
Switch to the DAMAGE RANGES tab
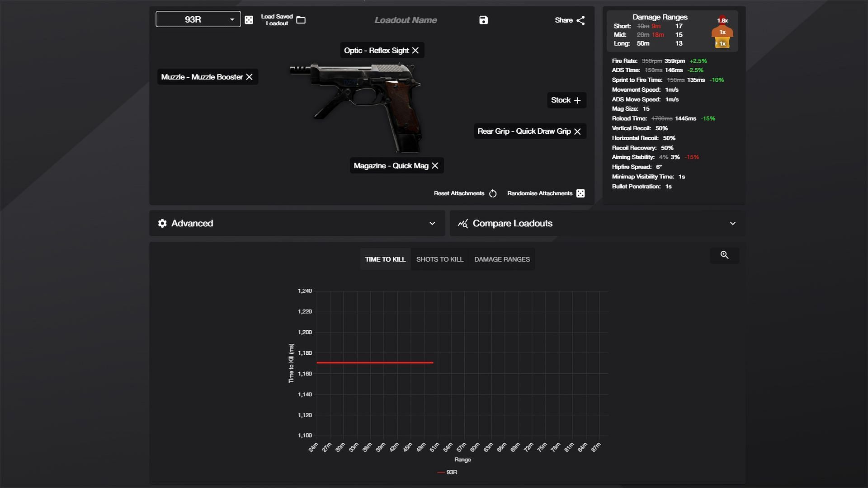(502, 258)
